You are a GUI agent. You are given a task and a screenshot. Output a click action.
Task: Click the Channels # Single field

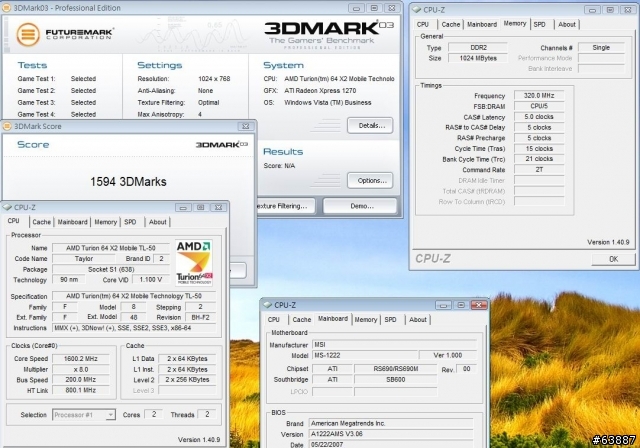[601, 47]
